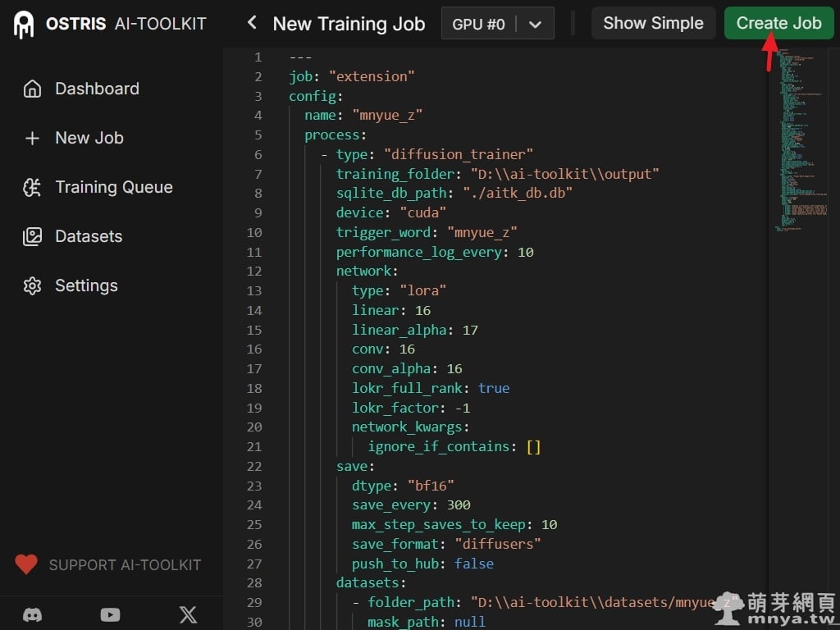Click the lokr_full_rank true value

[x=494, y=388]
